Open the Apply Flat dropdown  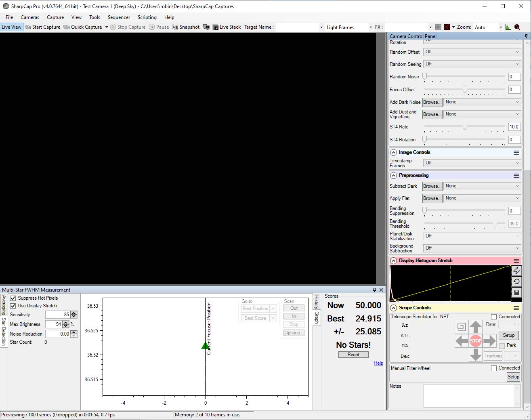point(482,198)
